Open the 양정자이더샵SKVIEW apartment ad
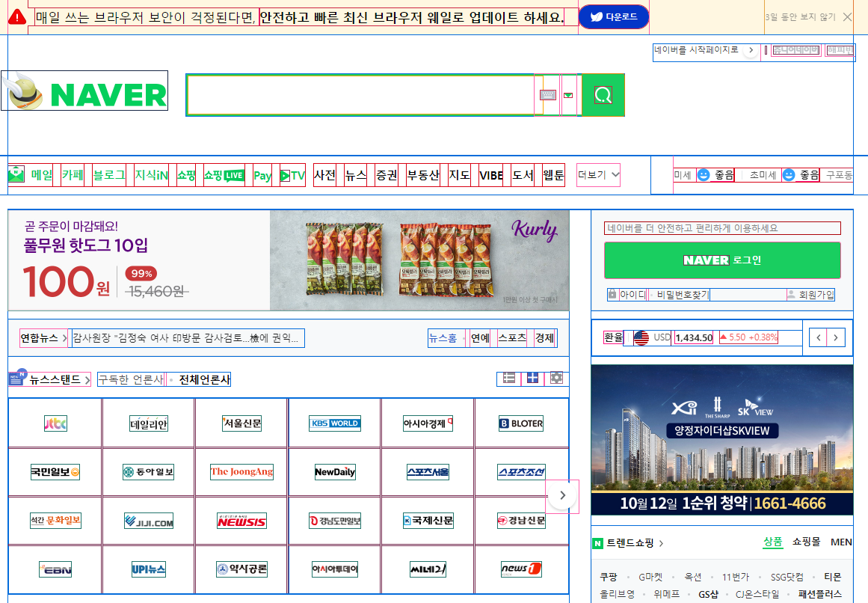 coord(722,440)
